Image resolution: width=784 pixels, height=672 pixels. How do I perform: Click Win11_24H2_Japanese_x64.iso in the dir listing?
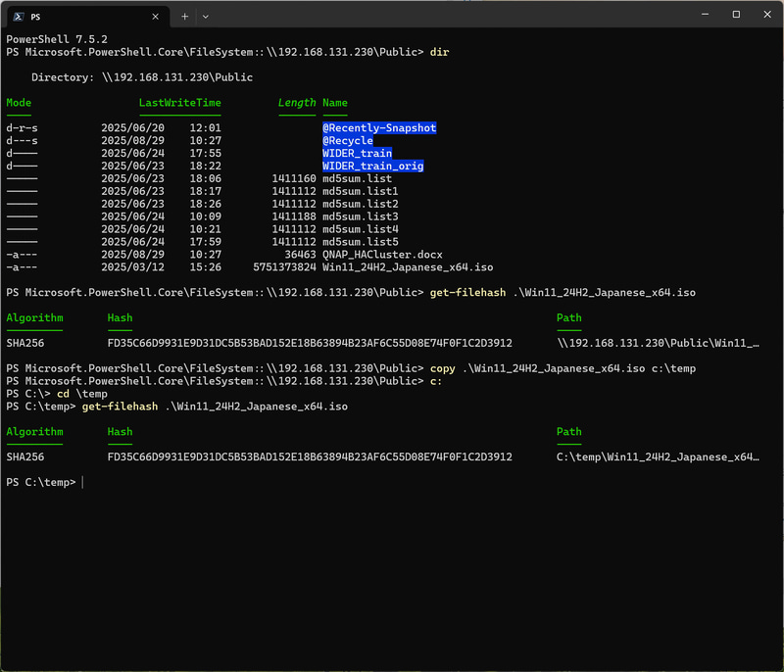[x=407, y=267]
